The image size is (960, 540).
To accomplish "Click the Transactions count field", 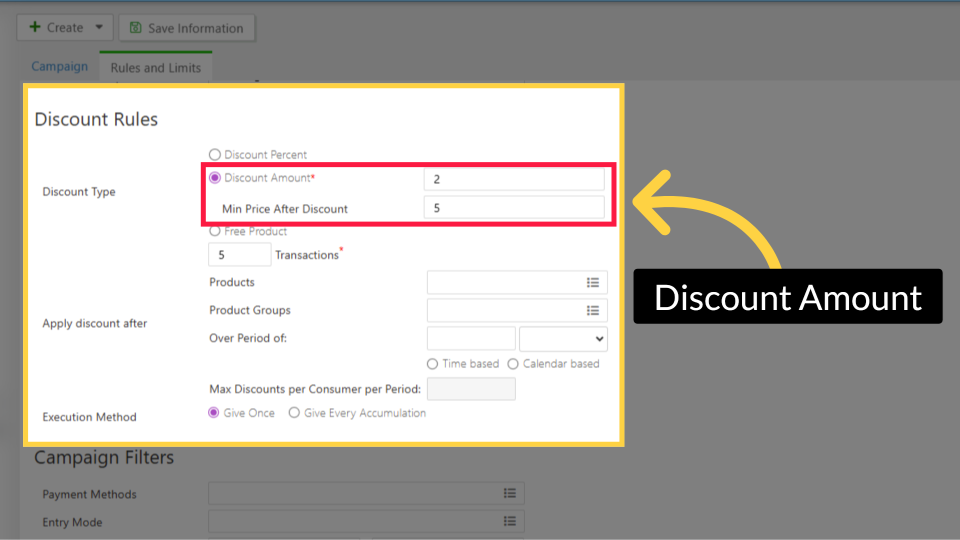I will point(239,255).
